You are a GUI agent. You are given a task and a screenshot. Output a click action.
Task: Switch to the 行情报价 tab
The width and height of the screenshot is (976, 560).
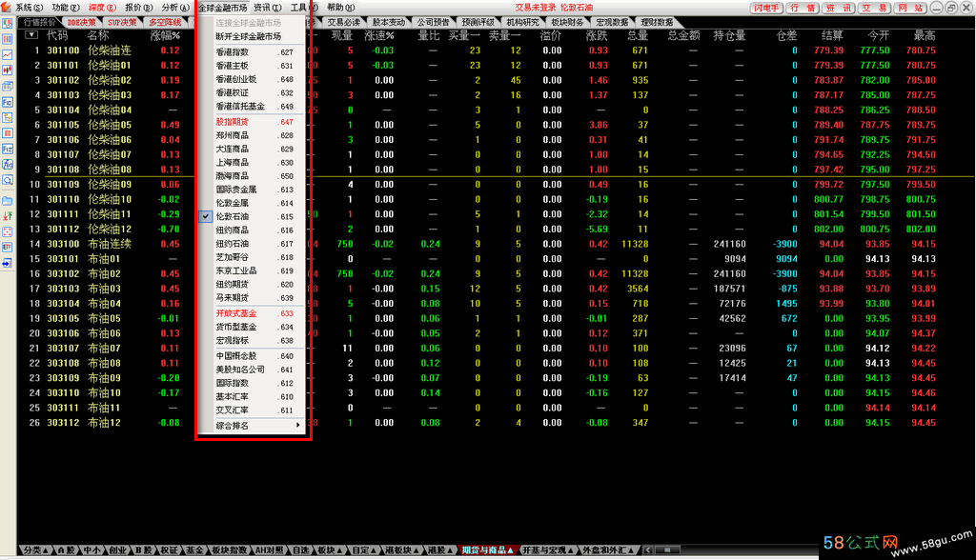(x=40, y=23)
